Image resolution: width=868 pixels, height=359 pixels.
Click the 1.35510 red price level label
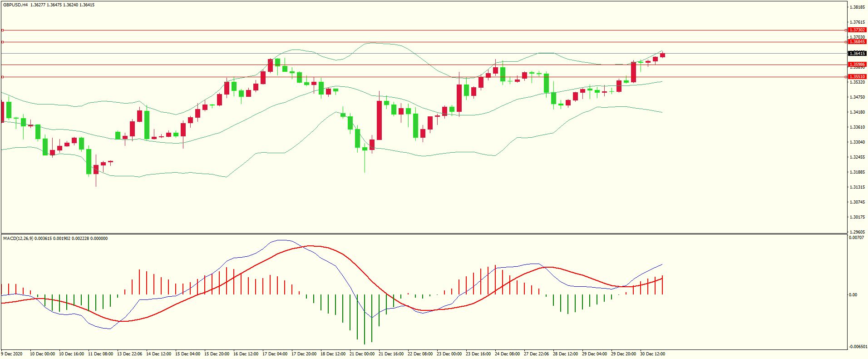pyautogui.click(x=857, y=77)
